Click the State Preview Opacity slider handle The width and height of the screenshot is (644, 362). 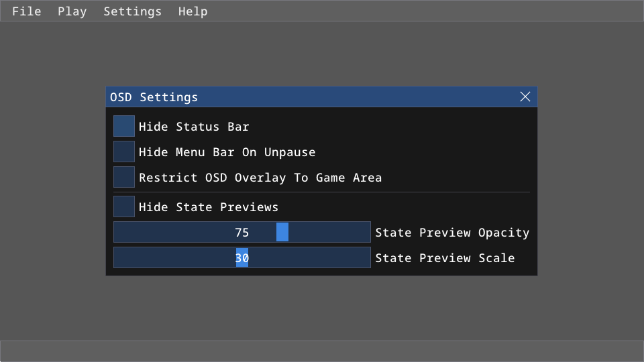(282, 232)
